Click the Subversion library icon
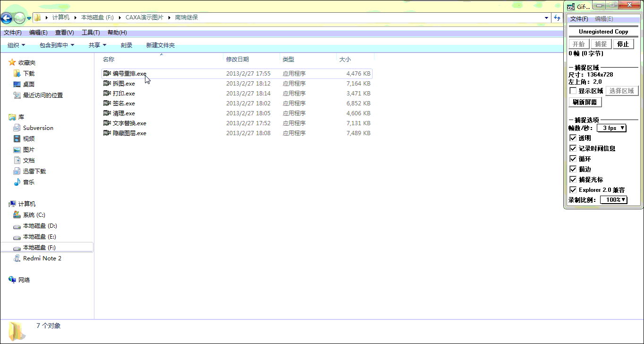Viewport: 644px width, 344px height. tap(17, 128)
